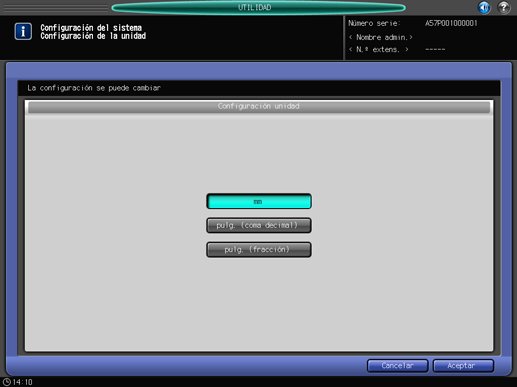
Task: Select pulg. (coma decimal) unit
Action: point(259,225)
